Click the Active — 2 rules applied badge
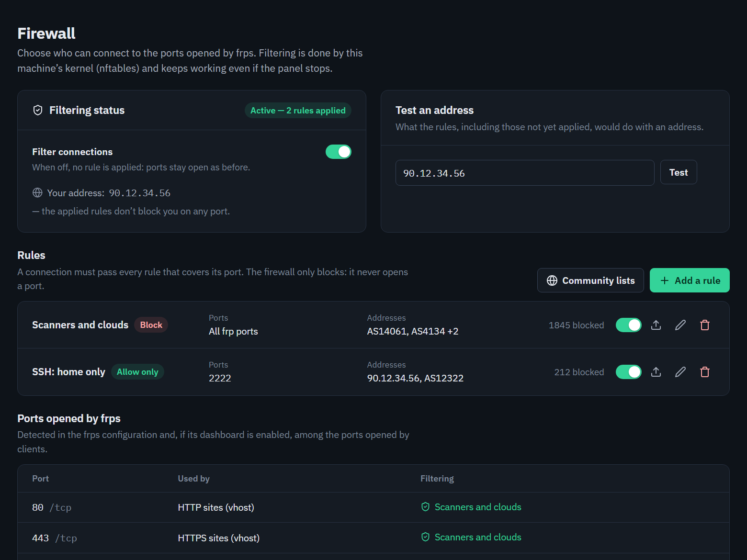Image resolution: width=747 pixels, height=560 pixels. (298, 111)
